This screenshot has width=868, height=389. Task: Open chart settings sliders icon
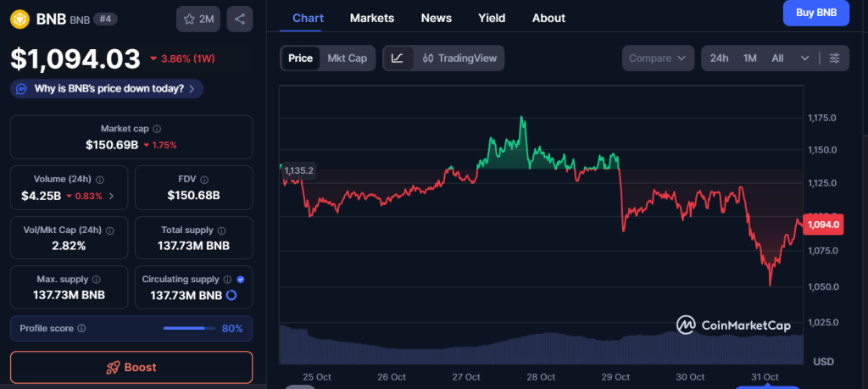[x=835, y=58]
